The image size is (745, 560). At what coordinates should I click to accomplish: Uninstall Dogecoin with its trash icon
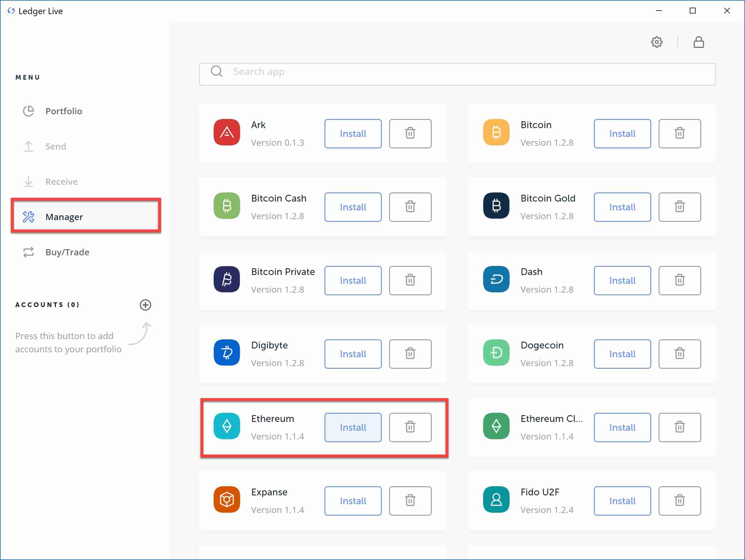pyautogui.click(x=679, y=353)
